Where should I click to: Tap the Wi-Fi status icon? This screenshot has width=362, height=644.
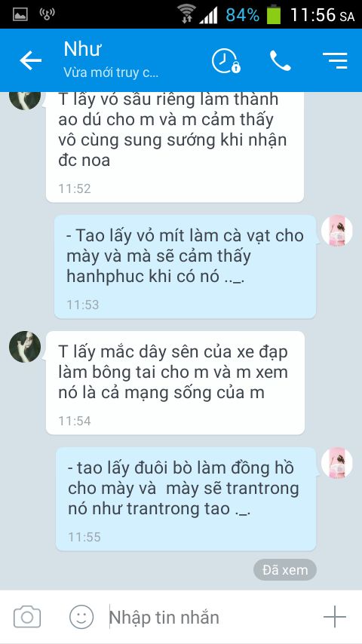coord(186,14)
